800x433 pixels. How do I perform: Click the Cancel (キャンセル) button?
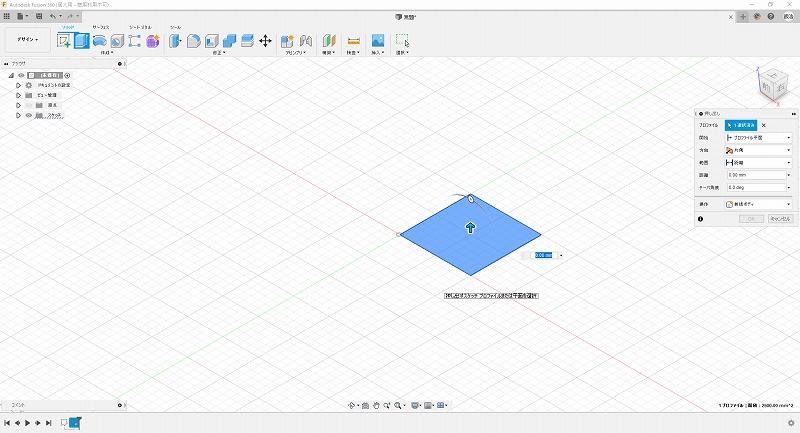(780, 218)
